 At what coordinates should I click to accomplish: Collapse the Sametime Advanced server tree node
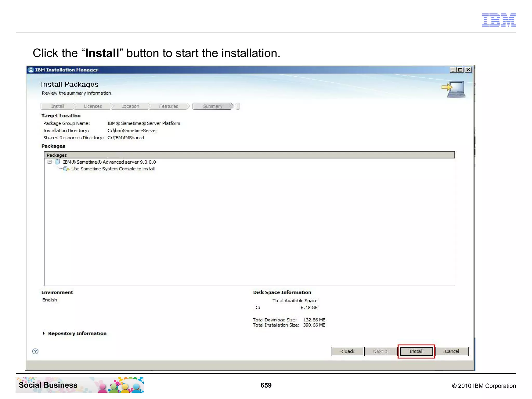[x=49, y=162]
